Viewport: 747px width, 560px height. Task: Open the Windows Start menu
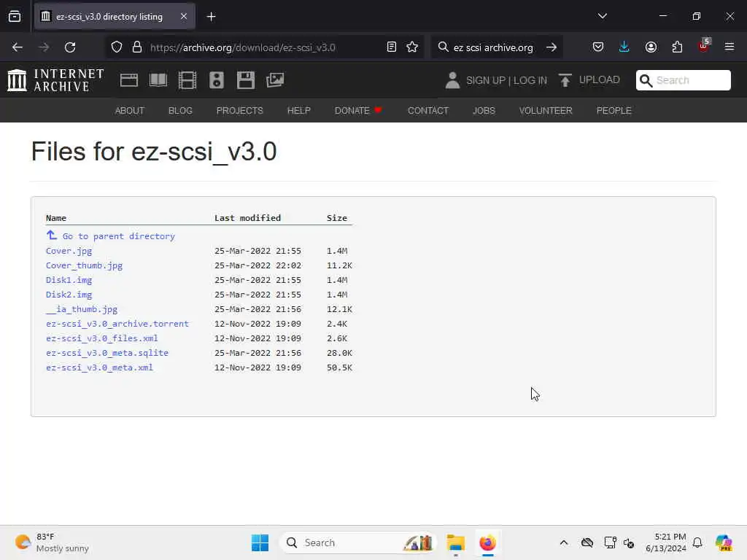point(260,542)
